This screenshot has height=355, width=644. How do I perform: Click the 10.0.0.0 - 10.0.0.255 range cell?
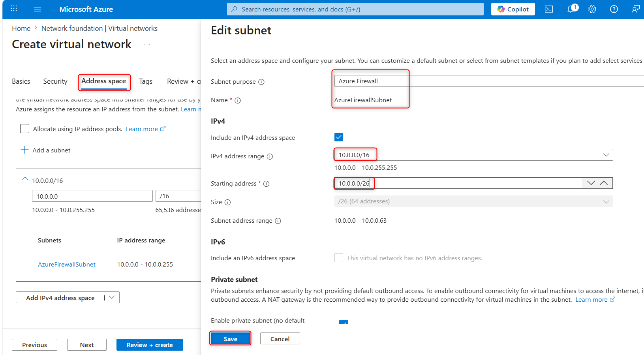click(x=145, y=265)
